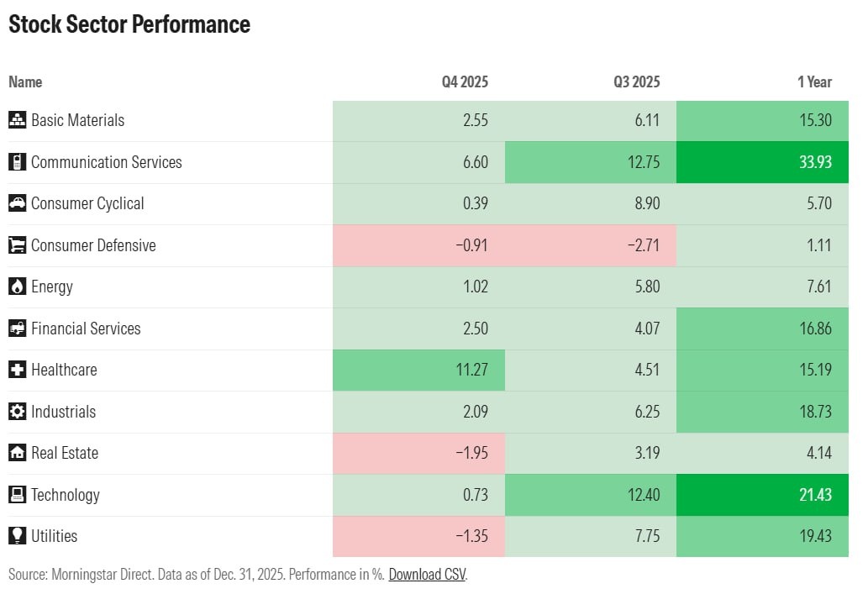The image size is (868, 594).
Task: Click the Industrials gear icon
Action: (17, 412)
